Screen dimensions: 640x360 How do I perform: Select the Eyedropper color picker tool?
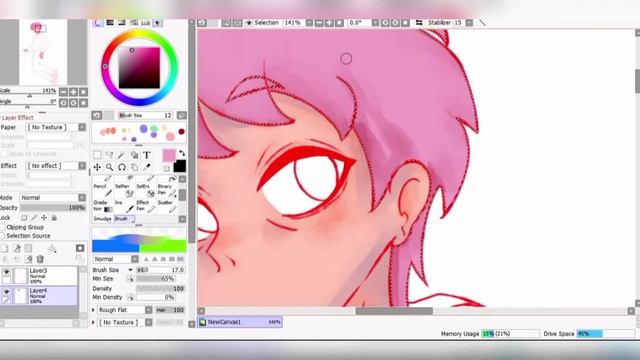[x=147, y=167]
